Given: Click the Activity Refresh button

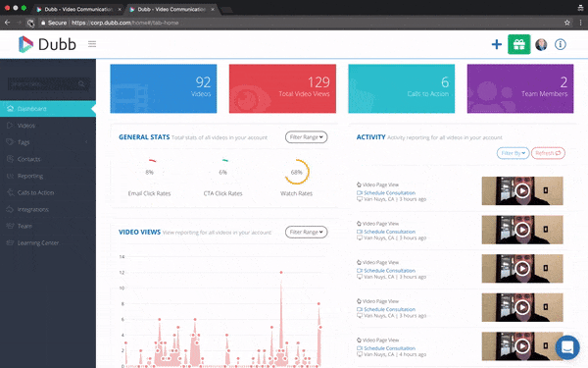Looking at the screenshot, I should 548,153.
